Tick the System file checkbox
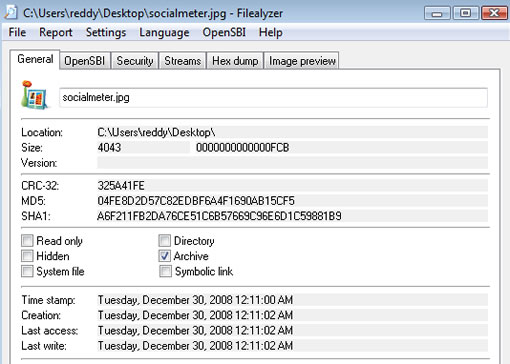510x364 pixels. pyautogui.click(x=27, y=271)
